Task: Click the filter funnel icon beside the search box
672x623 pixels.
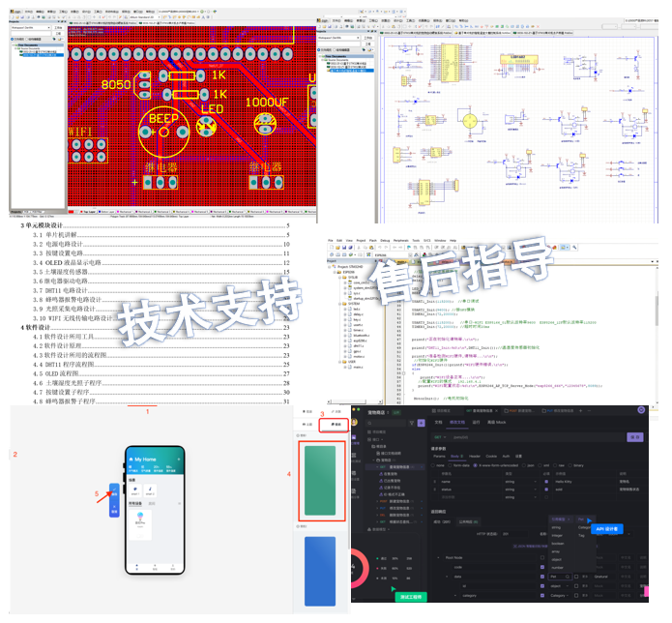Action: (x=412, y=423)
